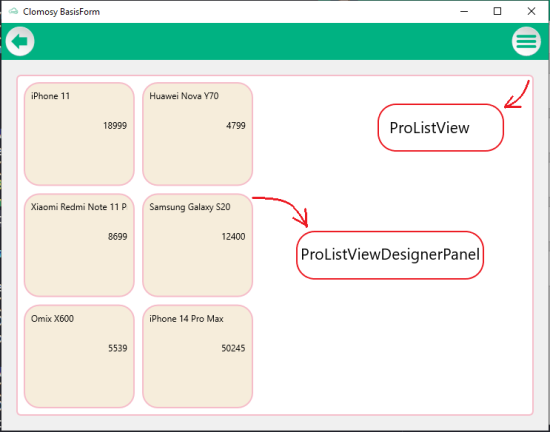Open the Xiaomi Redmi Note 11 item

(x=79, y=245)
